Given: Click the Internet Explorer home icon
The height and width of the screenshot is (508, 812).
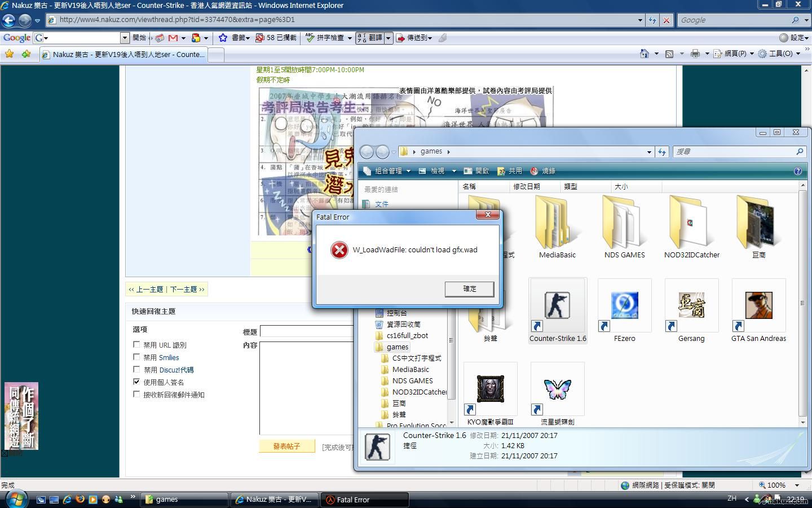Looking at the screenshot, I should (644, 54).
